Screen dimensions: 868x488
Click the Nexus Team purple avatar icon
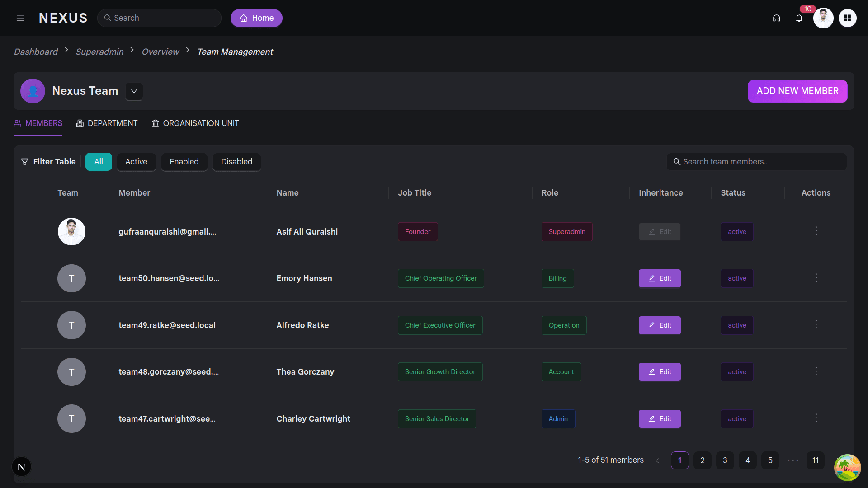(x=33, y=91)
